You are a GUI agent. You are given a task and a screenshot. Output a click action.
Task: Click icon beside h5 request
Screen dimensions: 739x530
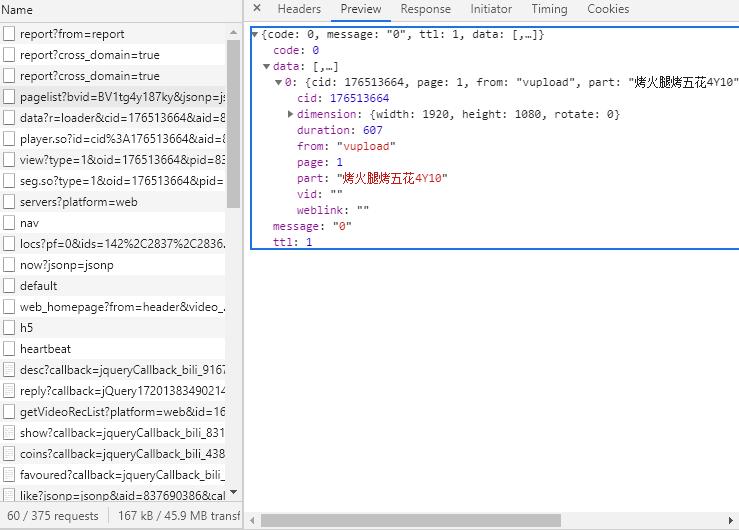coord(9,327)
